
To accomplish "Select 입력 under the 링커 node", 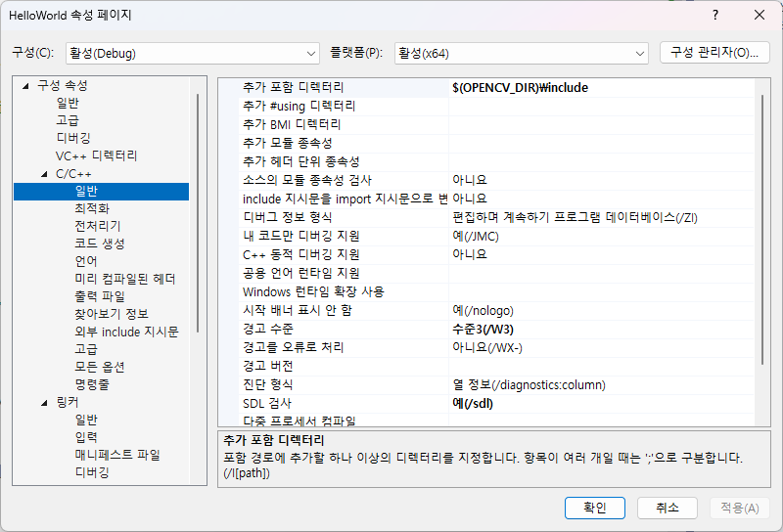I will tap(86, 438).
